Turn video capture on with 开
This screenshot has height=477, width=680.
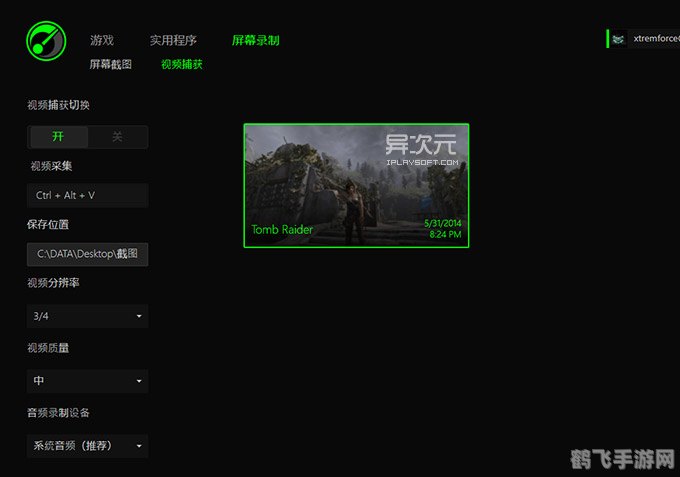coord(59,137)
